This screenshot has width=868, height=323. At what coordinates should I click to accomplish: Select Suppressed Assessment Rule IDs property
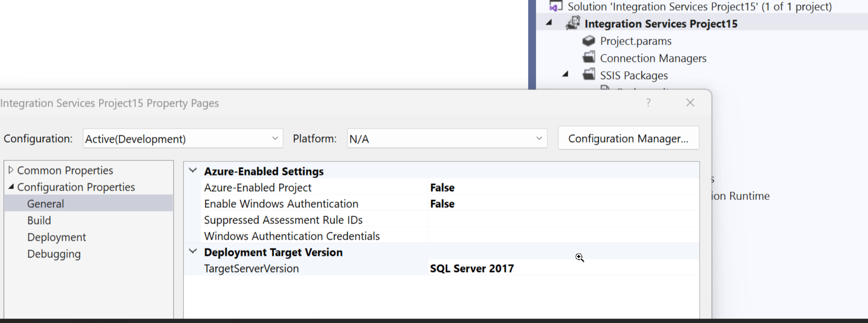click(283, 220)
